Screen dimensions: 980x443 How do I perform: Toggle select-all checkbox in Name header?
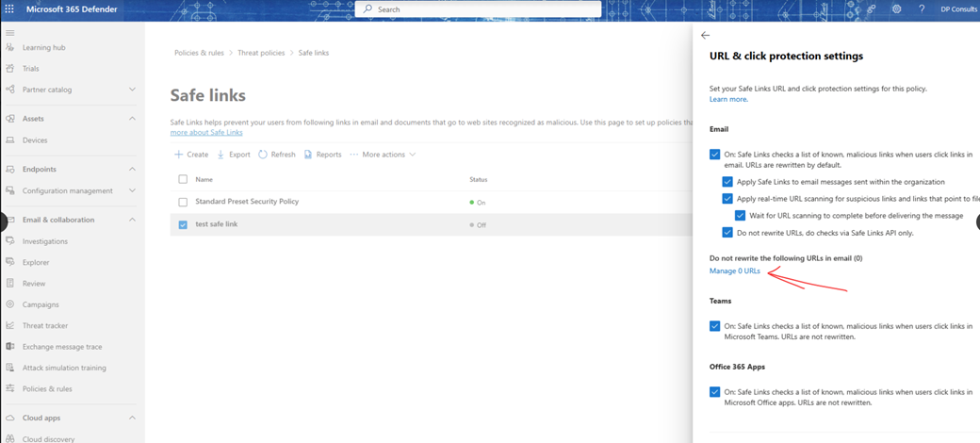183,179
